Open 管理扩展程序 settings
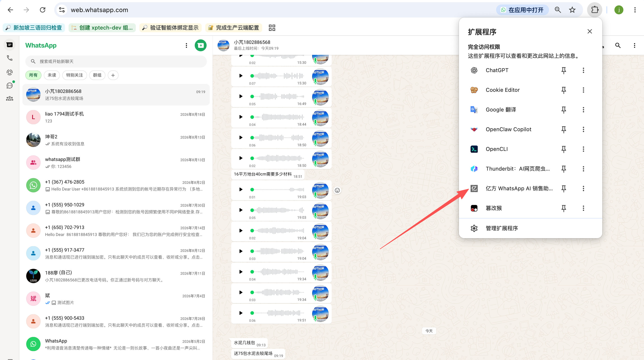The width and height of the screenshot is (644, 360). coord(530,228)
